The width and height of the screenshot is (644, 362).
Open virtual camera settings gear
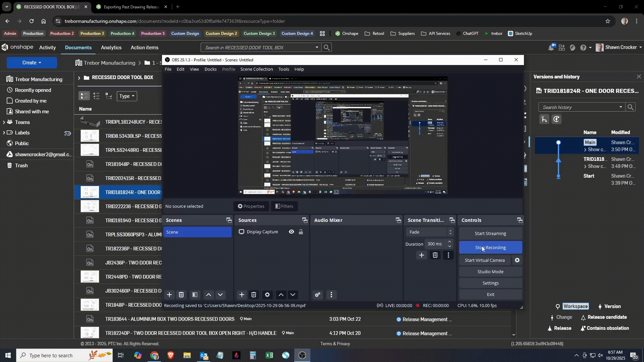click(517, 260)
